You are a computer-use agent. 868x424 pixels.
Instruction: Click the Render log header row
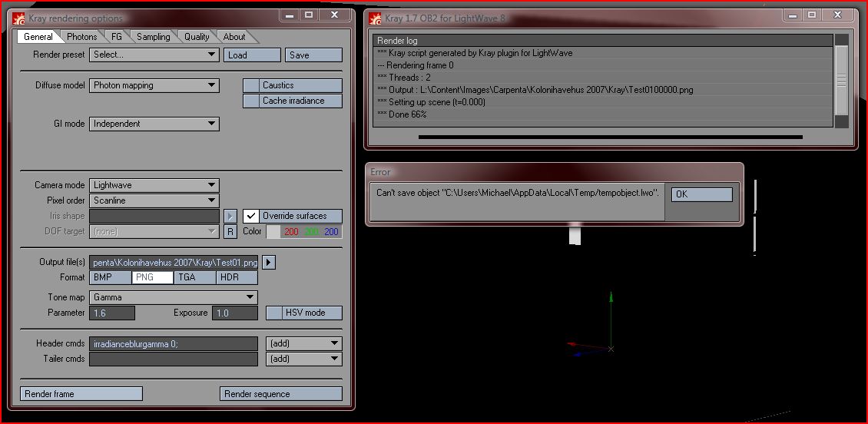coord(603,41)
